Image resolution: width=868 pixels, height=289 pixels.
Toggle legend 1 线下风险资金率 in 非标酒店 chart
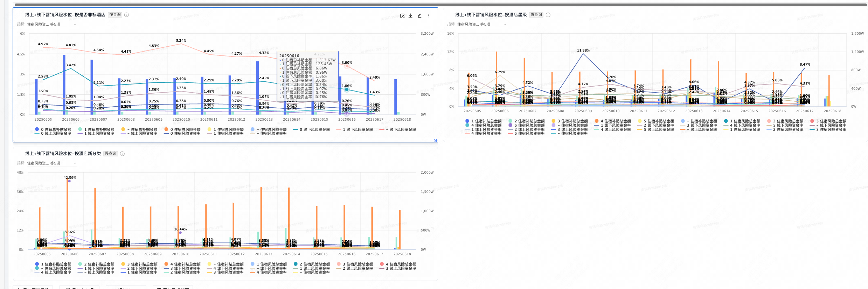click(355, 129)
